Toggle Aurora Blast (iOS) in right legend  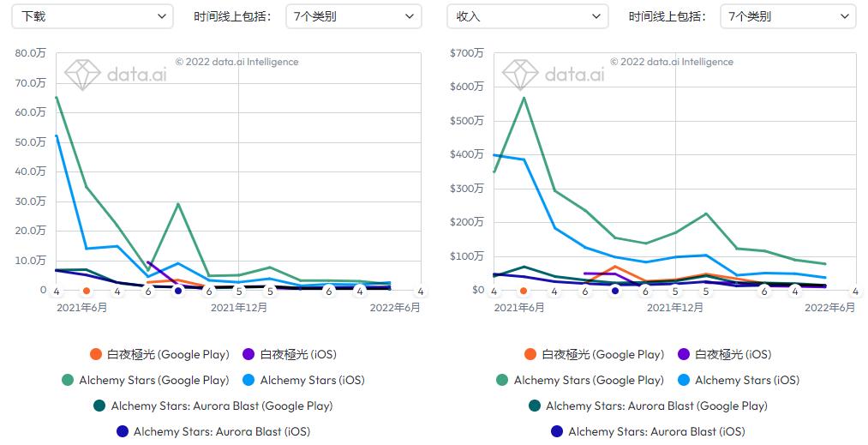click(x=656, y=431)
